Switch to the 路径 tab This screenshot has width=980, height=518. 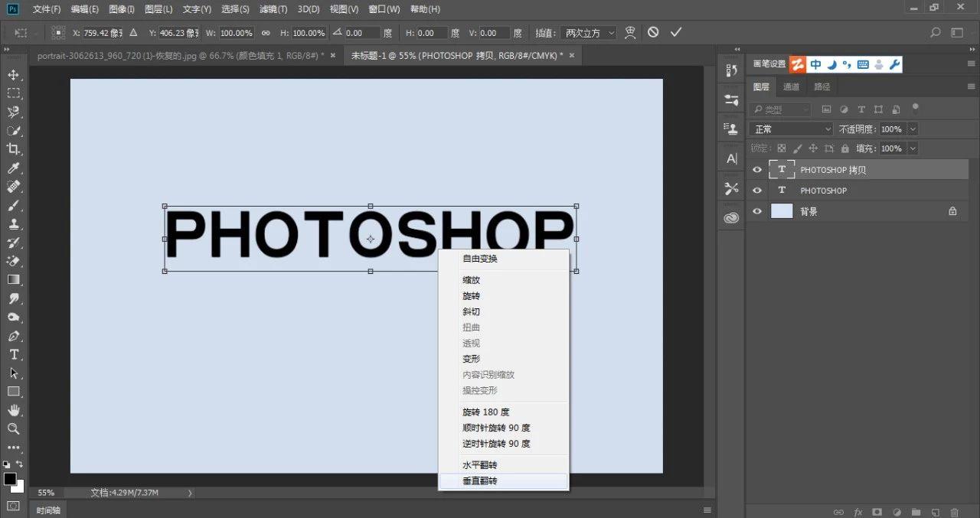[822, 86]
